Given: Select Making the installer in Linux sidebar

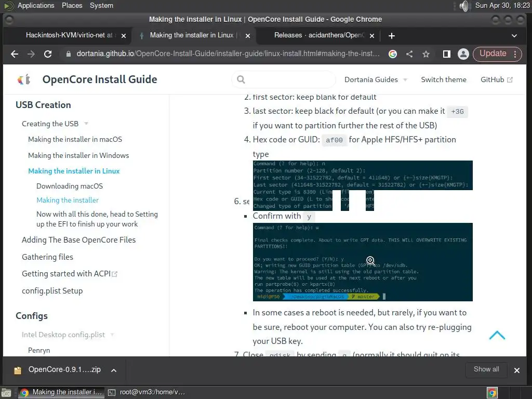Looking at the screenshot, I should 74,171.
